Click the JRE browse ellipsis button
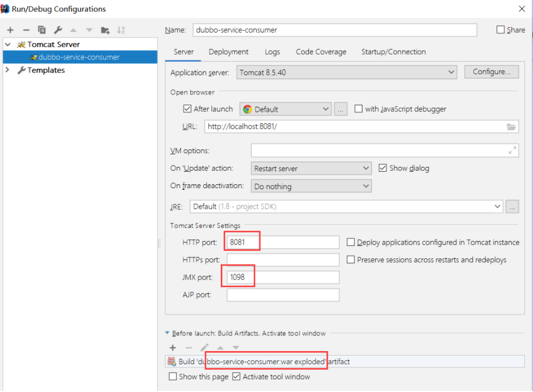The width and height of the screenshot is (533, 392). (512, 207)
